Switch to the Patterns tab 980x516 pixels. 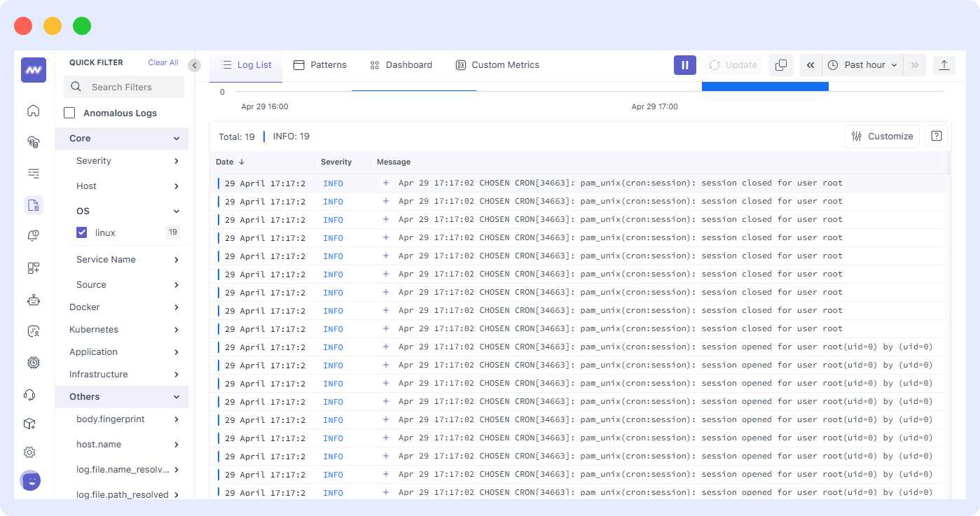point(319,65)
